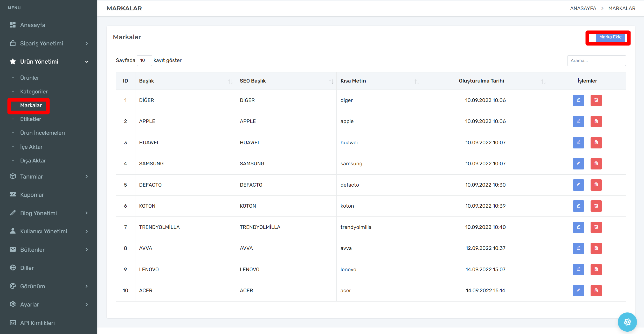Screen dimensions: 644x334
Task: Sort by Oluşturulma Tarihi column
Action: tap(543, 81)
